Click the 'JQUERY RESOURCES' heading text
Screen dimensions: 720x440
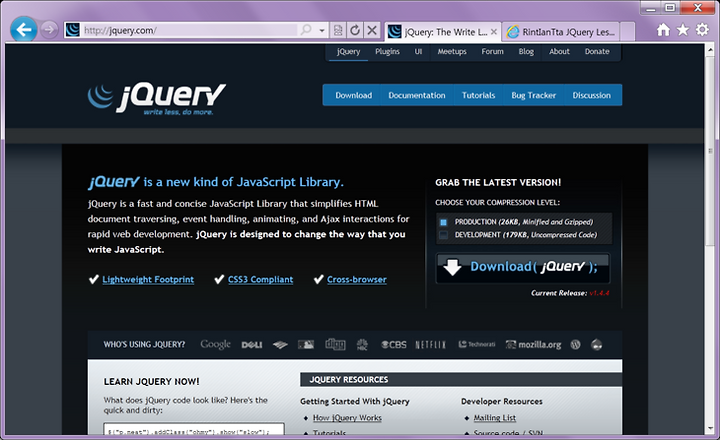click(x=349, y=380)
